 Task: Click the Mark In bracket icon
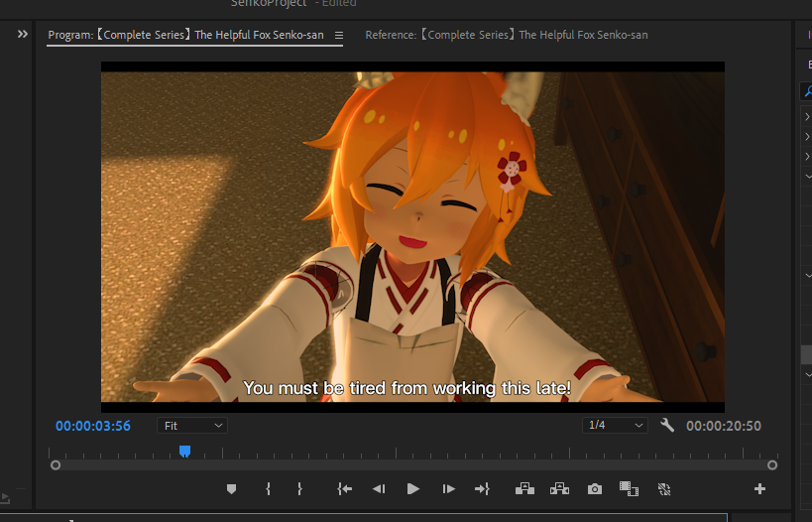[268, 489]
